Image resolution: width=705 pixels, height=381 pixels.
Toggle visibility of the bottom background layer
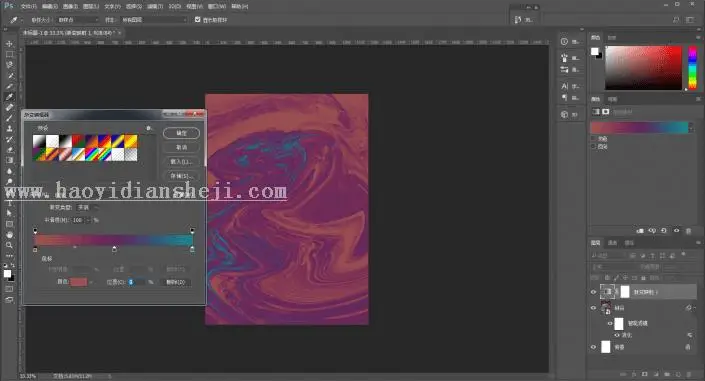pyautogui.click(x=593, y=347)
